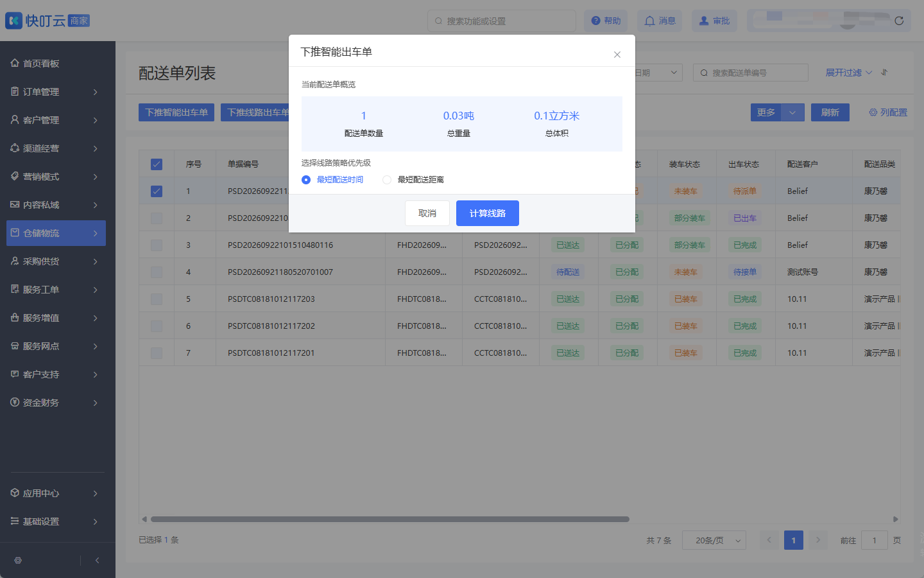Check the row 6 checkbox
This screenshot has height=578, width=924.
[x=157, y=326]
